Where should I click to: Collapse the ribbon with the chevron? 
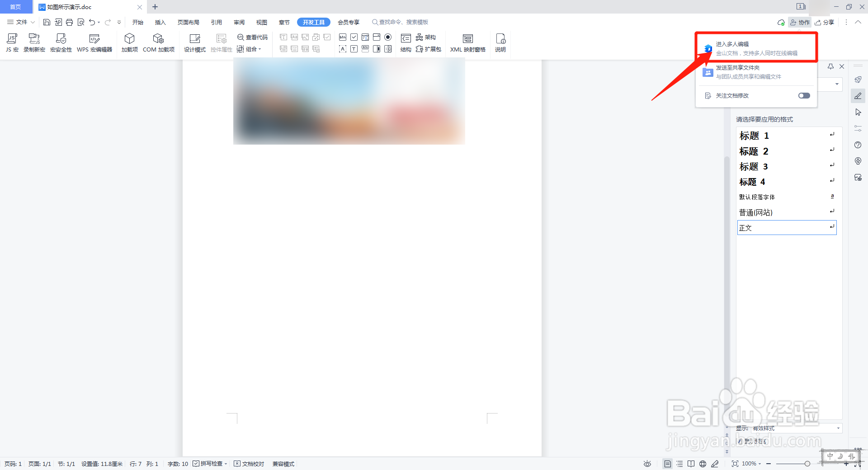[x=858, y=22]
